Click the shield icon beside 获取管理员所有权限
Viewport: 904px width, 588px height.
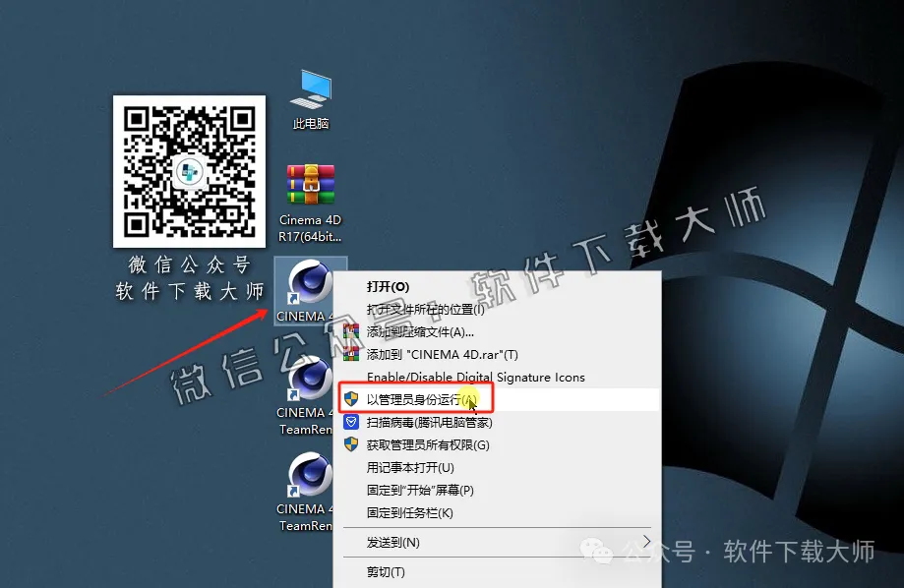[353, 444]
